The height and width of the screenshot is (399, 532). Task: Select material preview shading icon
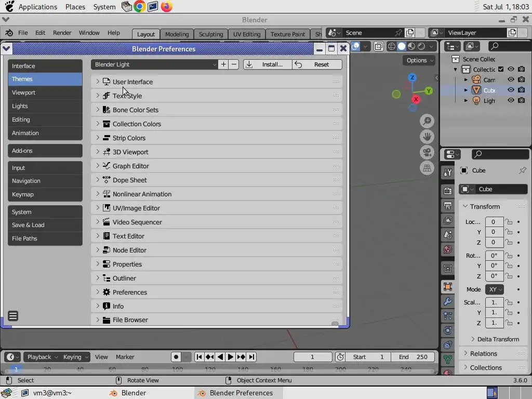coord(411,46)
